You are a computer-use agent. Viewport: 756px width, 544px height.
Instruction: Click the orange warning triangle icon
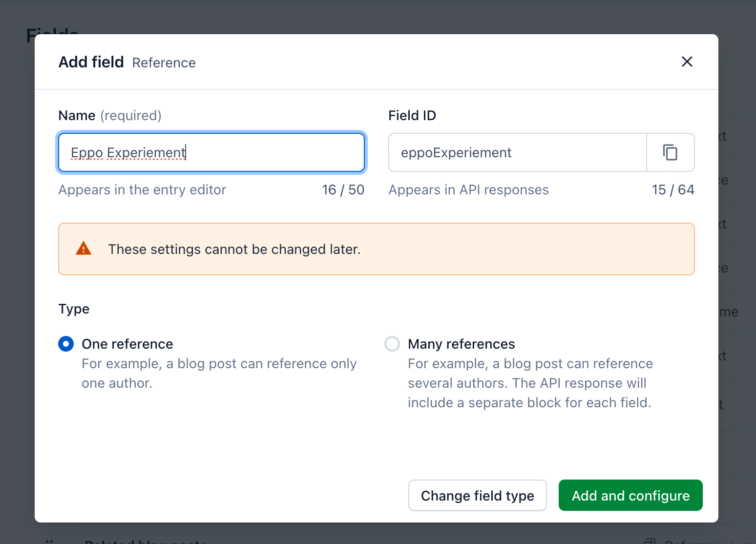tap(84, 249)
